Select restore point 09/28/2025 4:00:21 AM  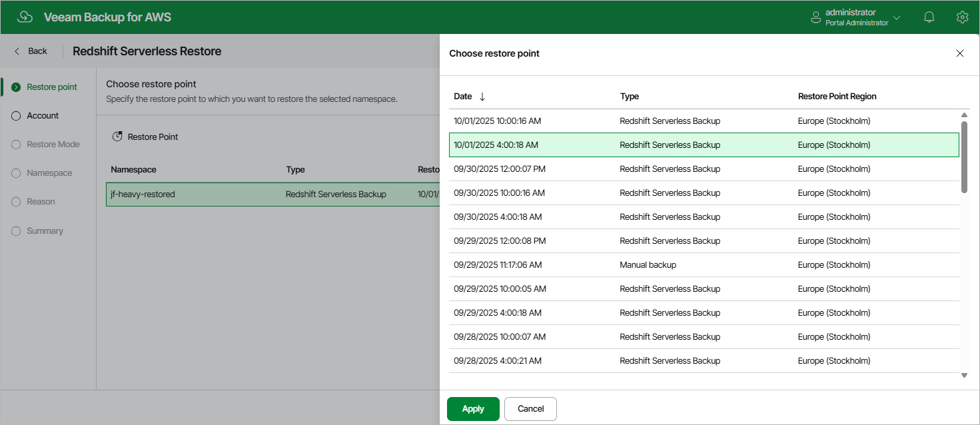704,361
